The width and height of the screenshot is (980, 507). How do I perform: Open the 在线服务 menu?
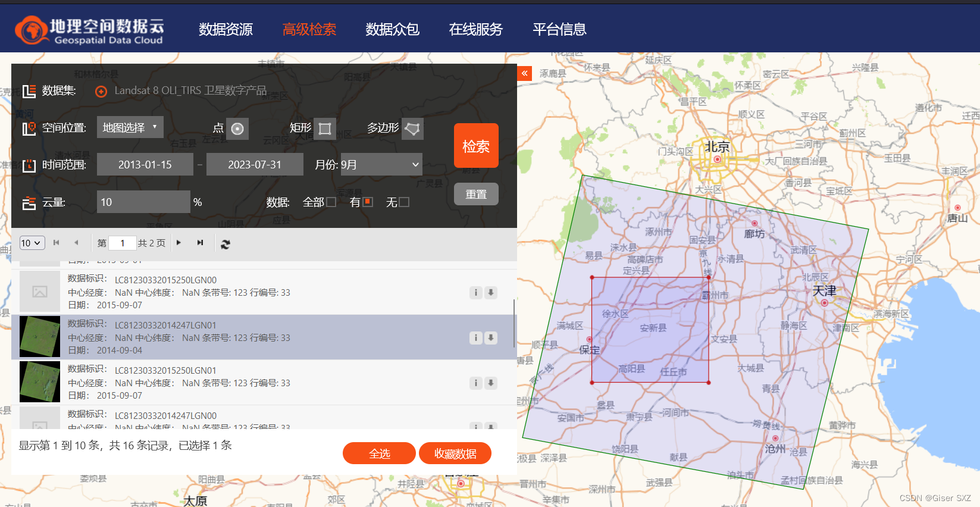(x=476, y=29)
